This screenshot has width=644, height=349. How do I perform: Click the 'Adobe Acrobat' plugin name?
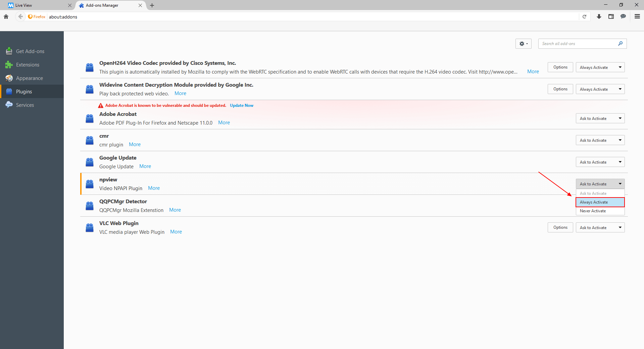coord(118,114)
